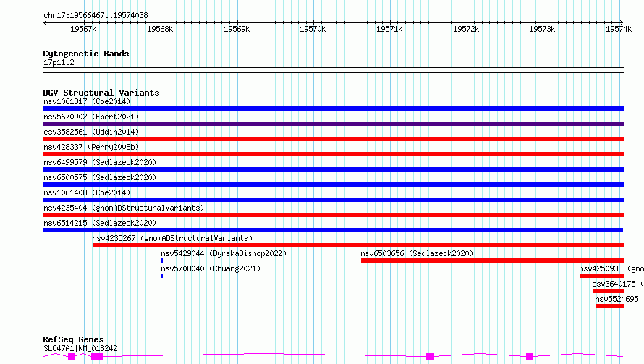Click the nsv1061317 (Coe2014) variant label

pyautogui.click(x=87, y=101)
